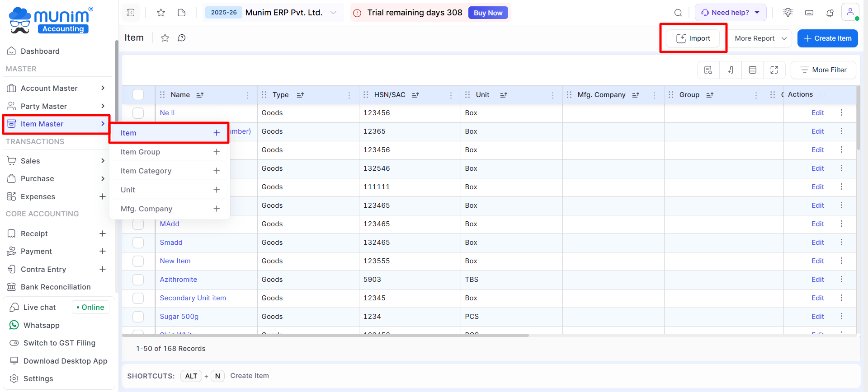
Task: Collapse the sidebar with the panel toggle icon
Action: (x=131, y=13)
